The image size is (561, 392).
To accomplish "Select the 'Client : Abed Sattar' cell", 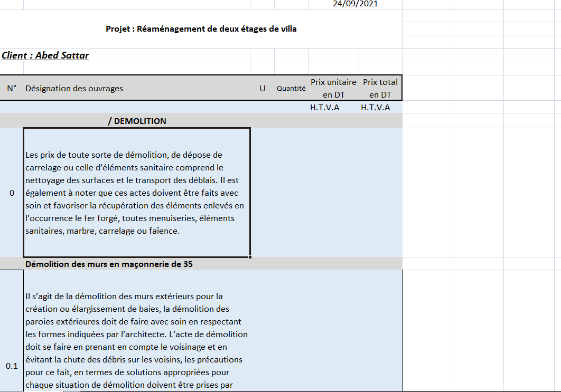I will pyautogui.click(x=45, y=55).
